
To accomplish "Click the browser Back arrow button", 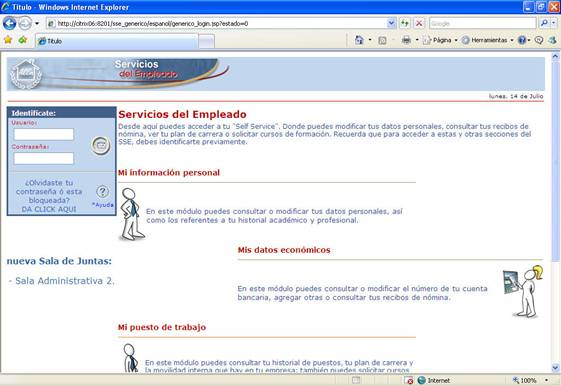I will coord(9,24).
